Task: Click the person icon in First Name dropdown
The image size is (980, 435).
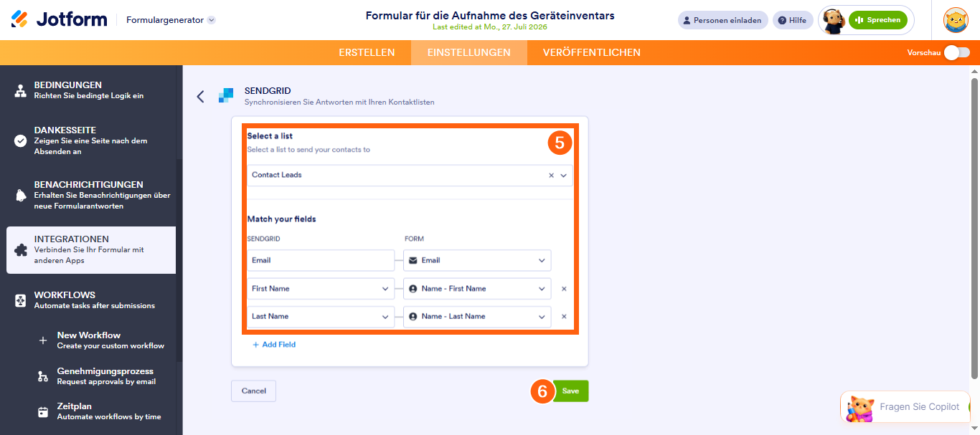Action: [x=413, y=289]
